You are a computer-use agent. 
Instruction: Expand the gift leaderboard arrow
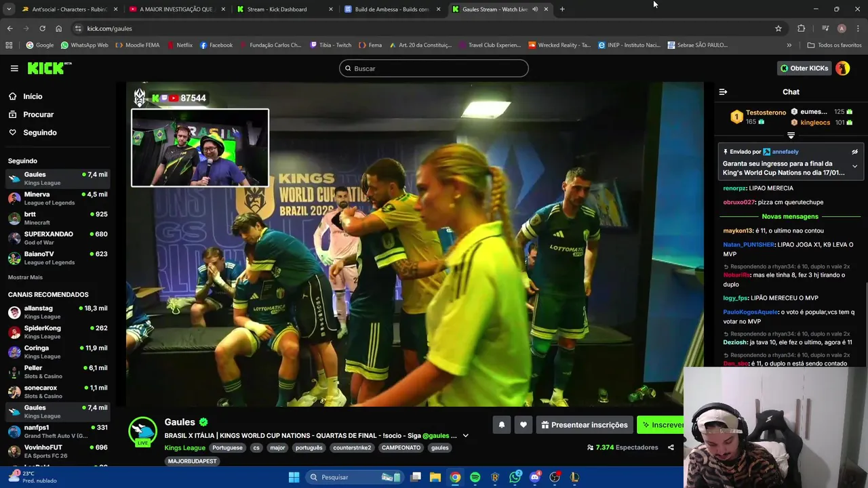(791, 136)
